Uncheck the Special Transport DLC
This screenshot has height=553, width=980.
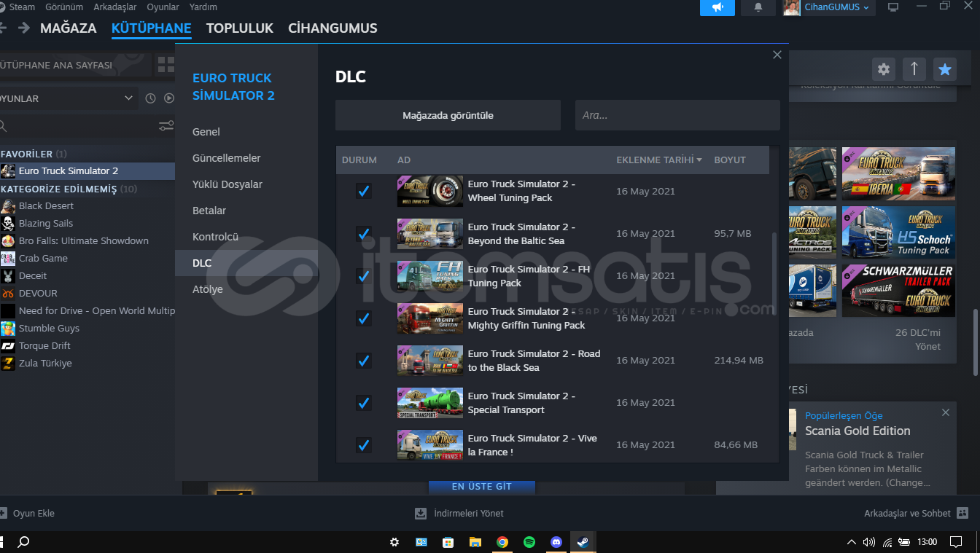coord(363,402)
